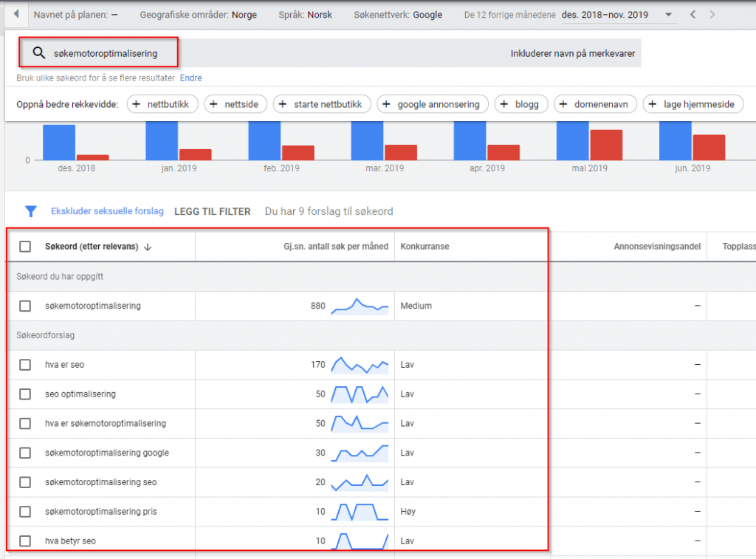Click keyword text 'hva betyr seo'
756x559 pixels.
click(x=70, y=541)
